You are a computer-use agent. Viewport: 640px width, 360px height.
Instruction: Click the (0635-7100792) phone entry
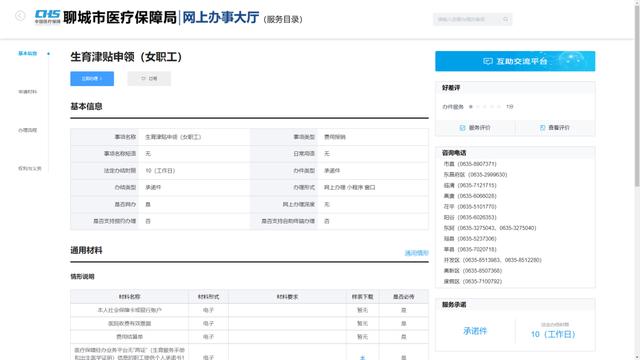pyautogui.click(x=473, y=281)
